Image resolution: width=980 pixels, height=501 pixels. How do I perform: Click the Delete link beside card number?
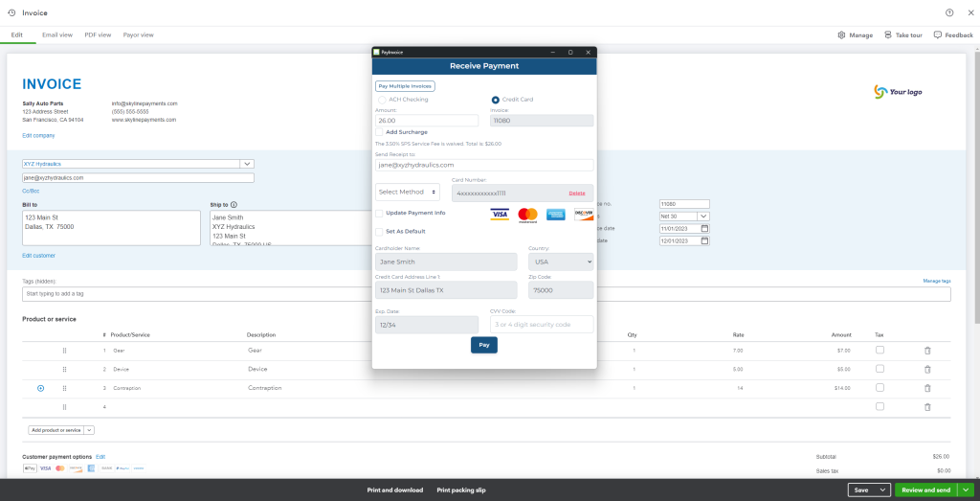click(577, 194)
